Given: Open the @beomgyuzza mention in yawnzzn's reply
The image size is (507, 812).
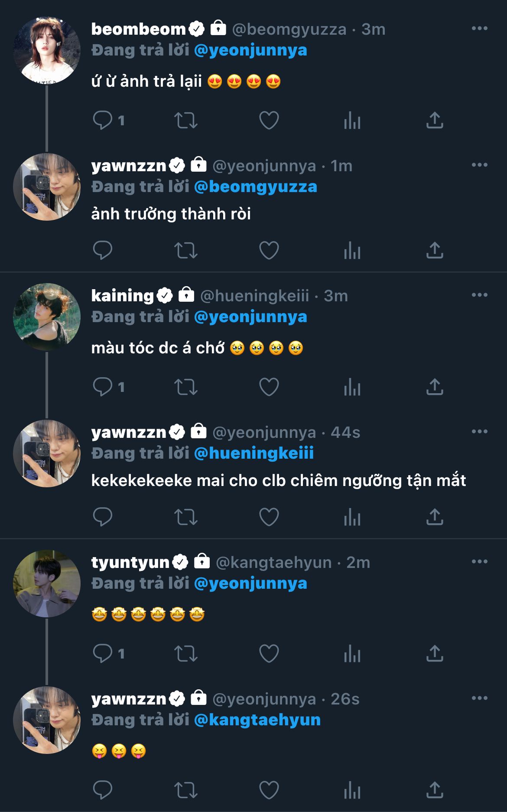Looking at the screenshot, I should 256,187.
